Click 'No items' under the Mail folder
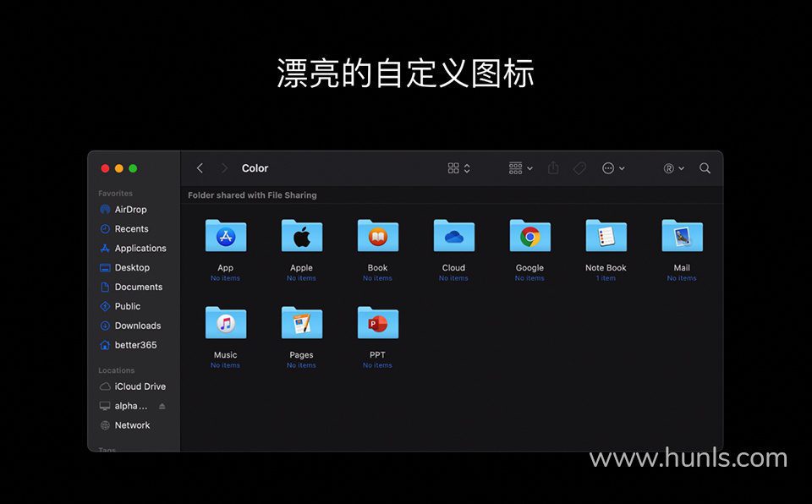Image resolution: width=812 pixels, height=504 pixels. click(x=682, y=278)
